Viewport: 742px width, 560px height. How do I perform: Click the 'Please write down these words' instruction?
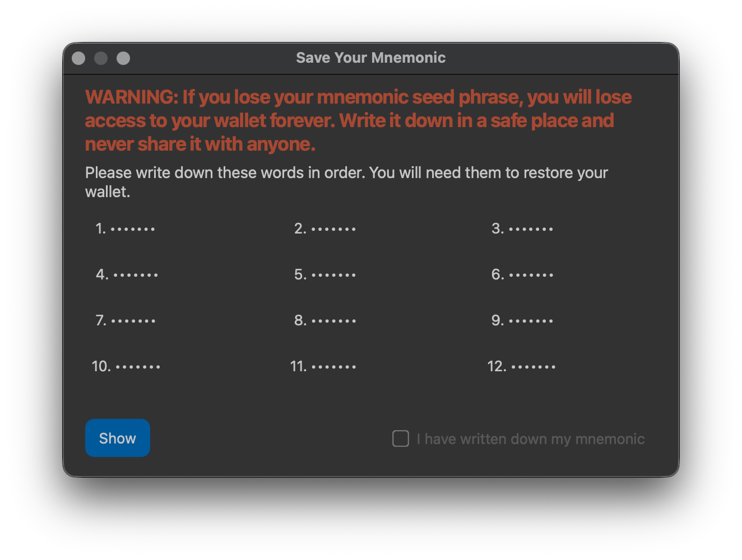coord(346,173)
